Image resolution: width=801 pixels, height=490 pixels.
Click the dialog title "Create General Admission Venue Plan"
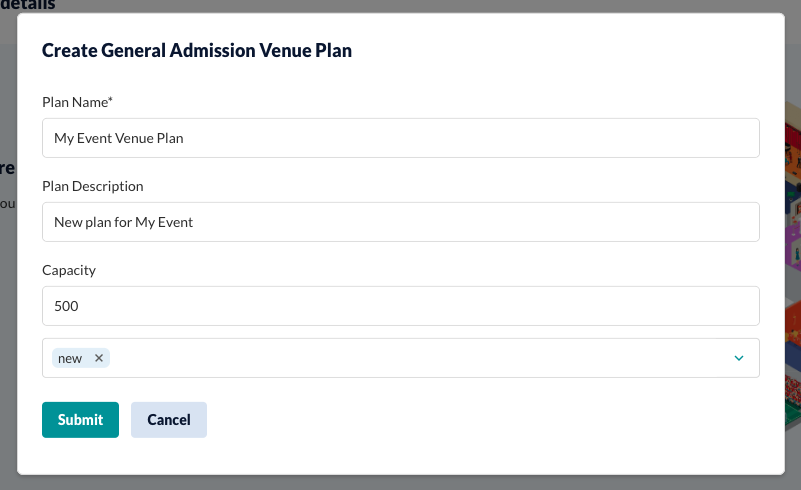pyautogui.click(x=197, y=51)
